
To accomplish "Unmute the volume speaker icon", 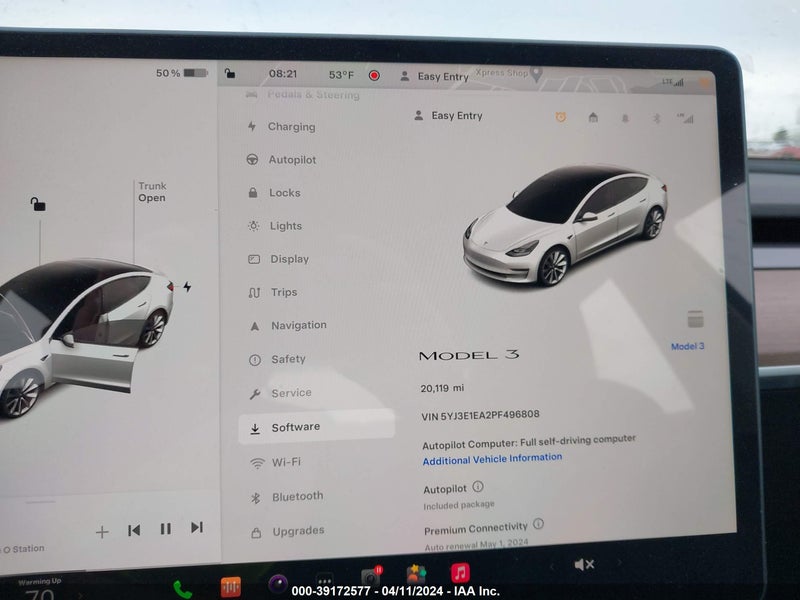I will coord(584,564).
